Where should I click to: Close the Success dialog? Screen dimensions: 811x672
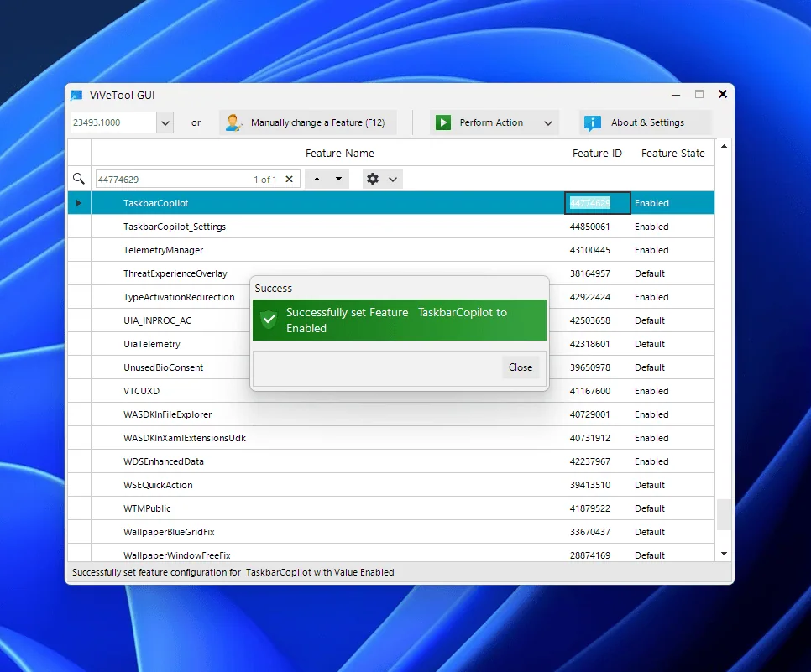[x=521, y=367]
